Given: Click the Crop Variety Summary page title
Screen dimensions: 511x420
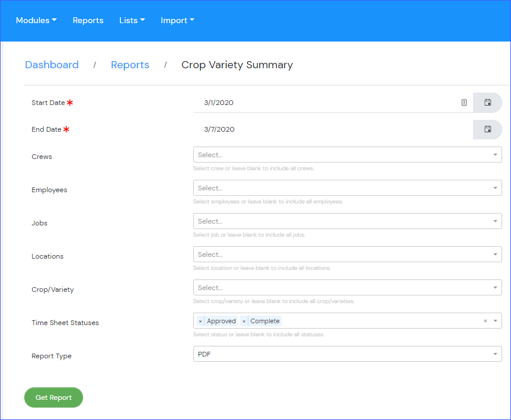Looking at the screenshot, I should (237, 65).
